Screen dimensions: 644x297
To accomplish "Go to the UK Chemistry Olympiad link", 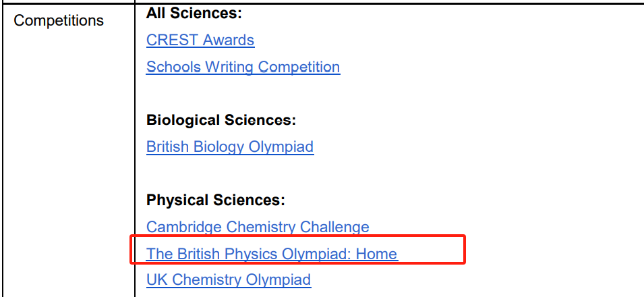I will click(x=228, y=280).
